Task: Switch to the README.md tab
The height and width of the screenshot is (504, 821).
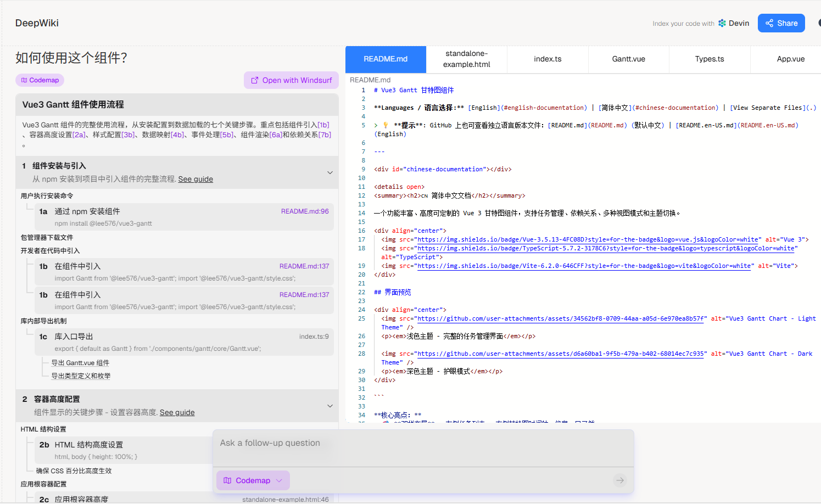Action: tap(386, 59)
